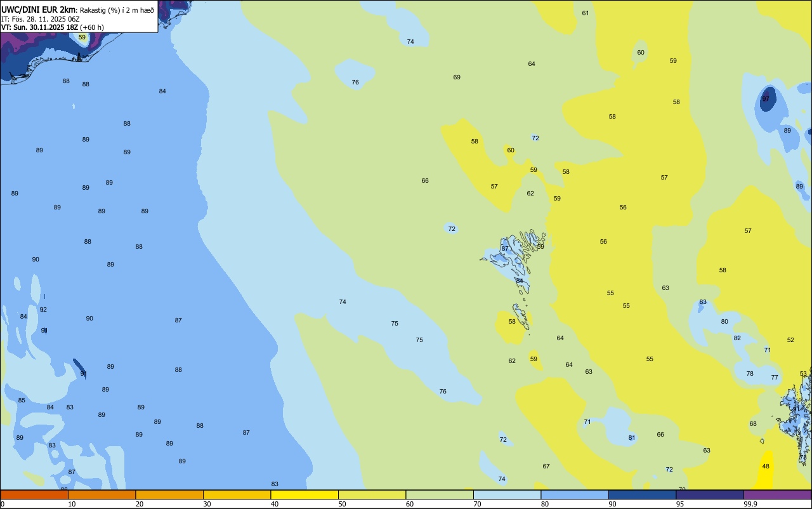Viewport: 812px width, 509px height.
Task: Click the 0–10 dark orange legend swatch
Action: [34, 494]
